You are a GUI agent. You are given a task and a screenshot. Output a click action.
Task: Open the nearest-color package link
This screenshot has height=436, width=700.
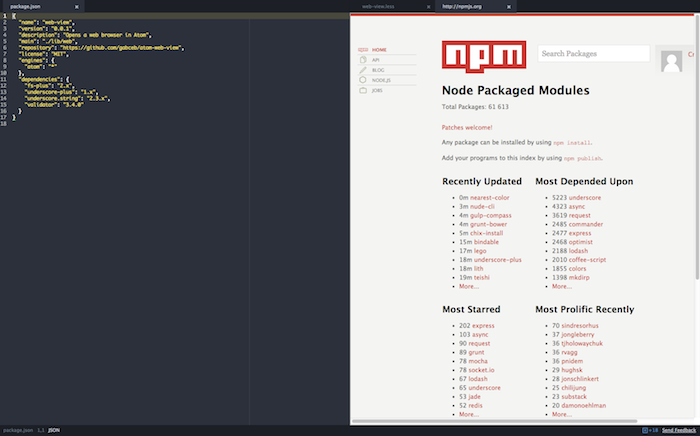tap(490, 198)
